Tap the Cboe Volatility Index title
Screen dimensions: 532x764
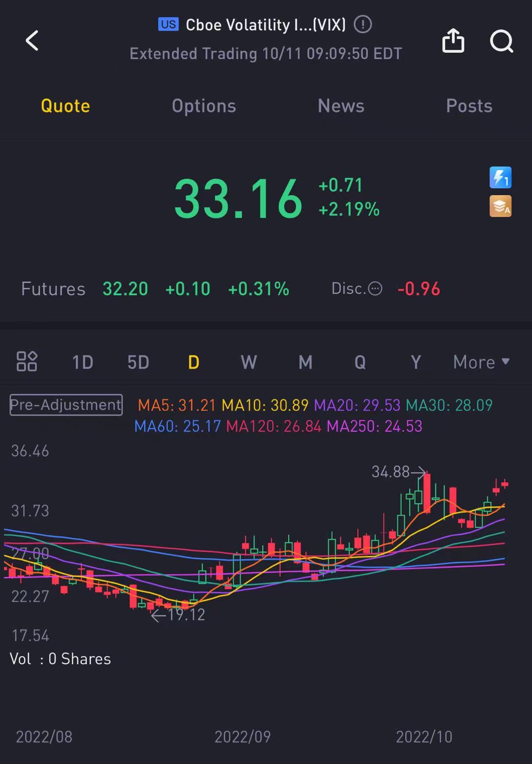(x=266, y=24)
